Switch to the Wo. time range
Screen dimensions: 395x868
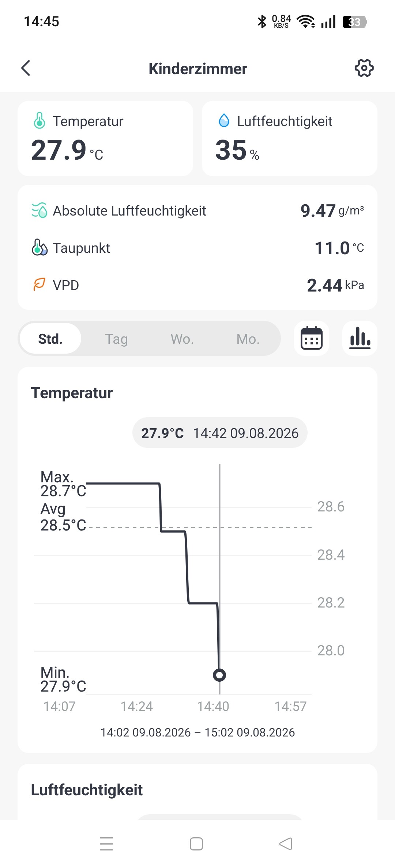pyautogui.click(x=182, y=339)
